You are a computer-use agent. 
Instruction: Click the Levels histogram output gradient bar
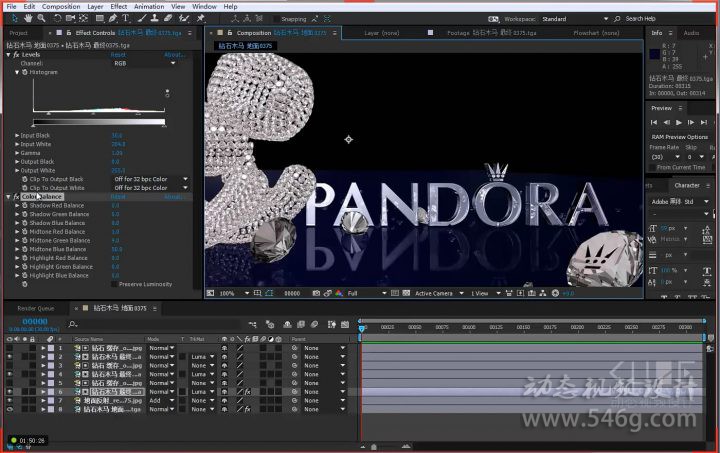(x=99, y=122)
